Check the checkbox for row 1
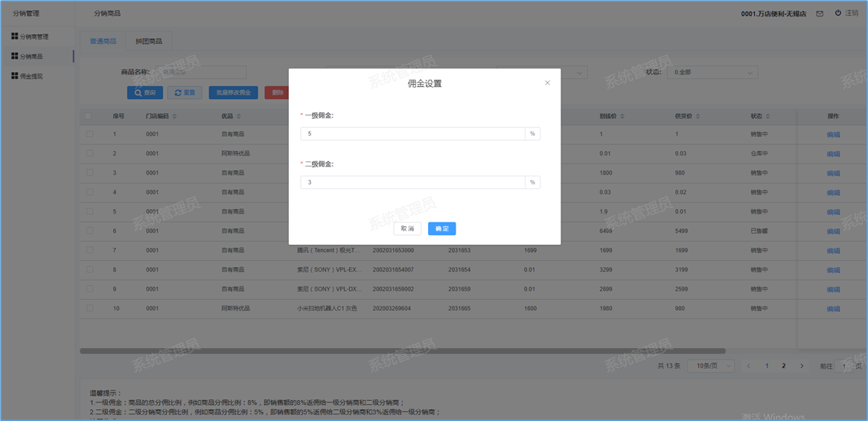This screenshot has width=868, height=421. (89, 134)
